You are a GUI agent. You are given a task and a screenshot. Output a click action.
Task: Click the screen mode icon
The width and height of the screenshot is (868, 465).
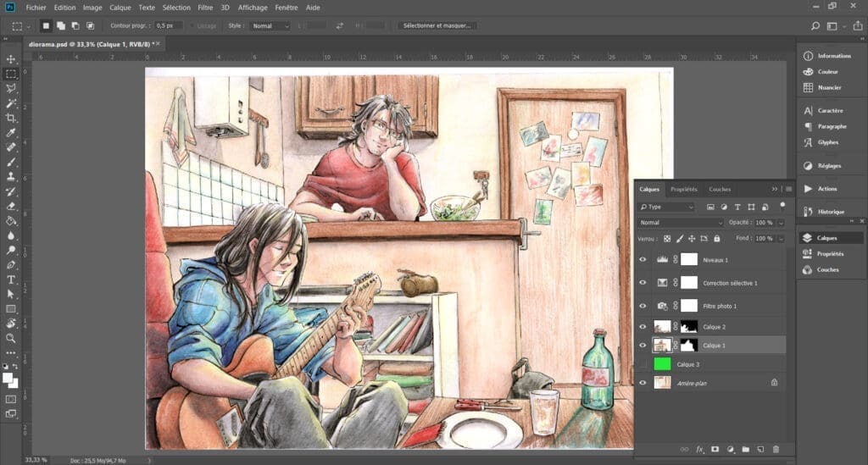click(x=10, y=413)
